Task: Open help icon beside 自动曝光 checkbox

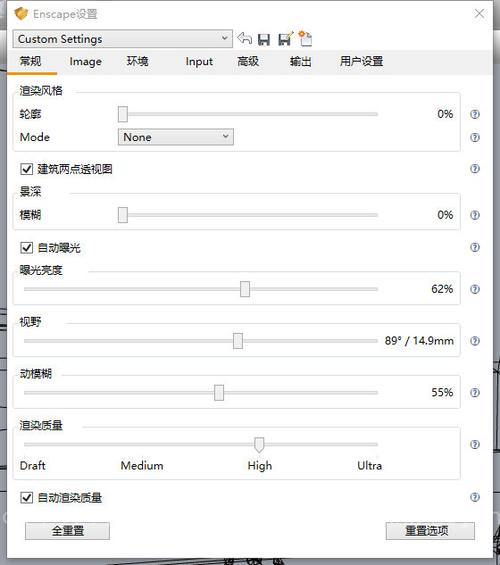Action: point(475,248)
